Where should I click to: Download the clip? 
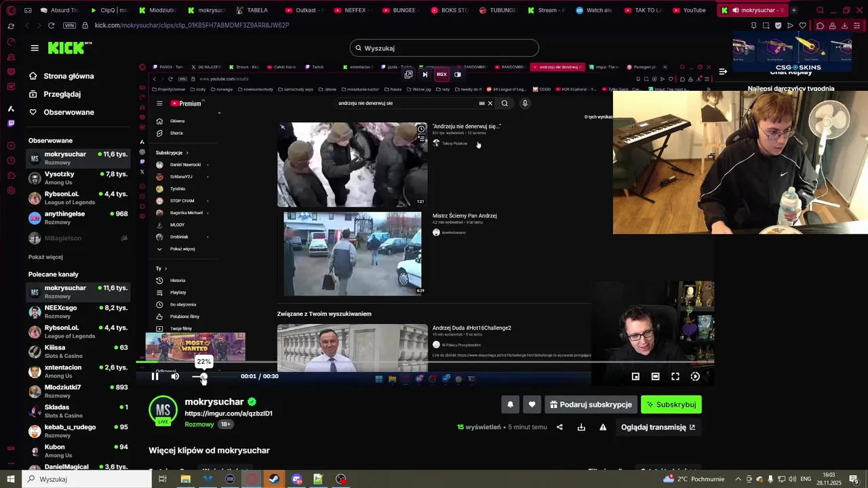coord(581,427)
